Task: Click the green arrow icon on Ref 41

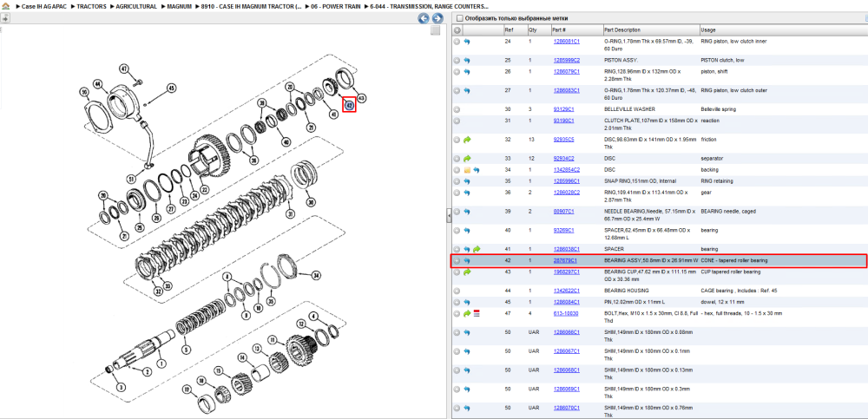Action: [477, 249]
